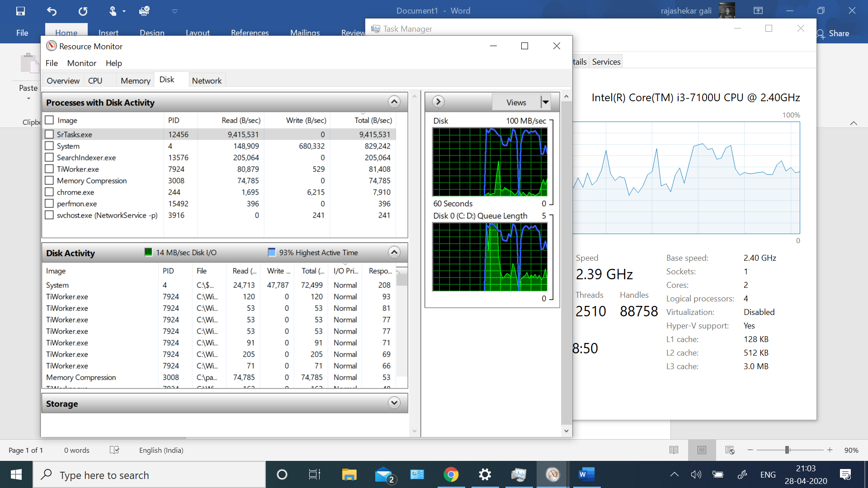Collapse the Processes with Disk Activity section

[394, 102]
